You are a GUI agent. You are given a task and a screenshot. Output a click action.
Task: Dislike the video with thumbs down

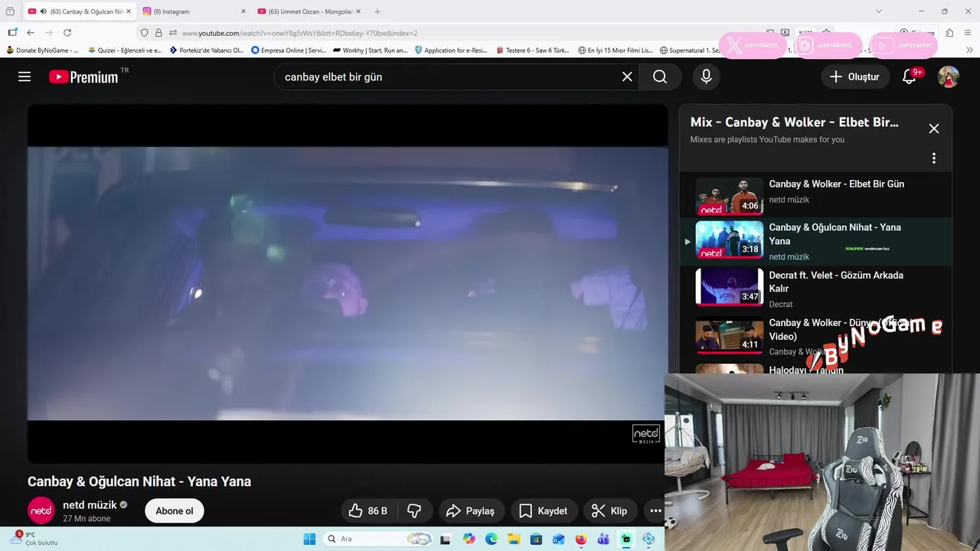(x=414, y=510)
